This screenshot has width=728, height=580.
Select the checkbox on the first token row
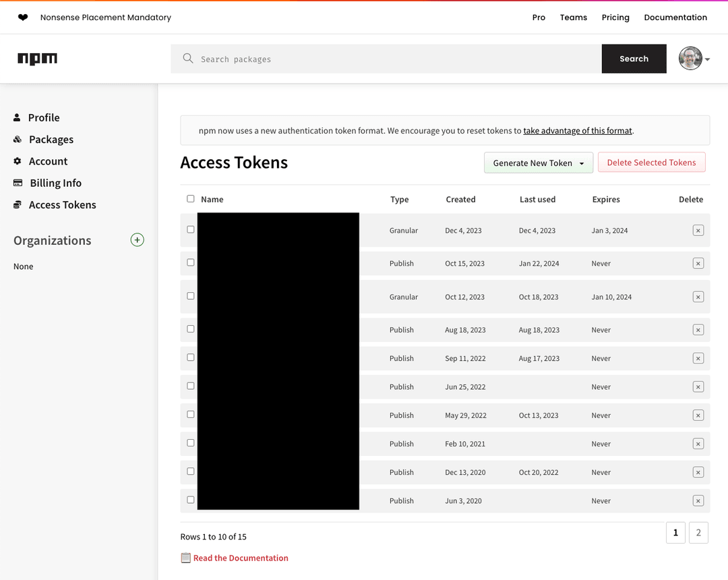pos(189,228)
